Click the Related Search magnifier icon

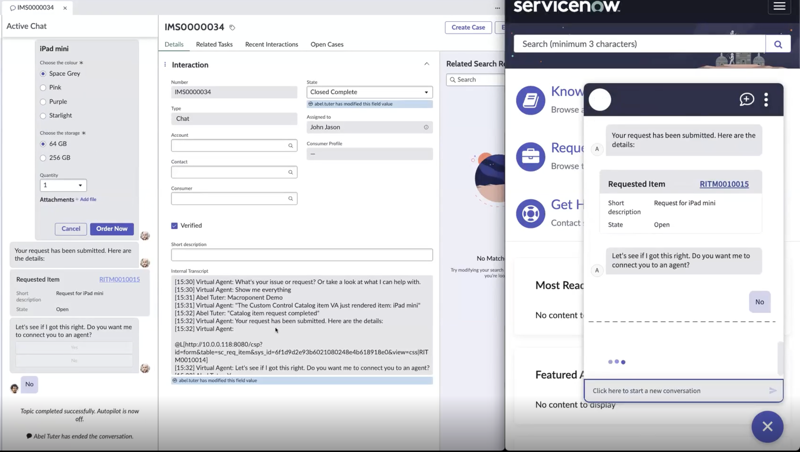[x=453, y=80]
